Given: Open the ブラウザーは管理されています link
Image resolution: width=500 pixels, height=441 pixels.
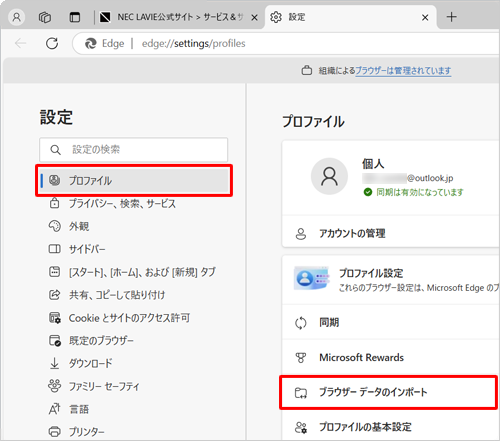Looking at the screenshot, I should tap(403, 71).
